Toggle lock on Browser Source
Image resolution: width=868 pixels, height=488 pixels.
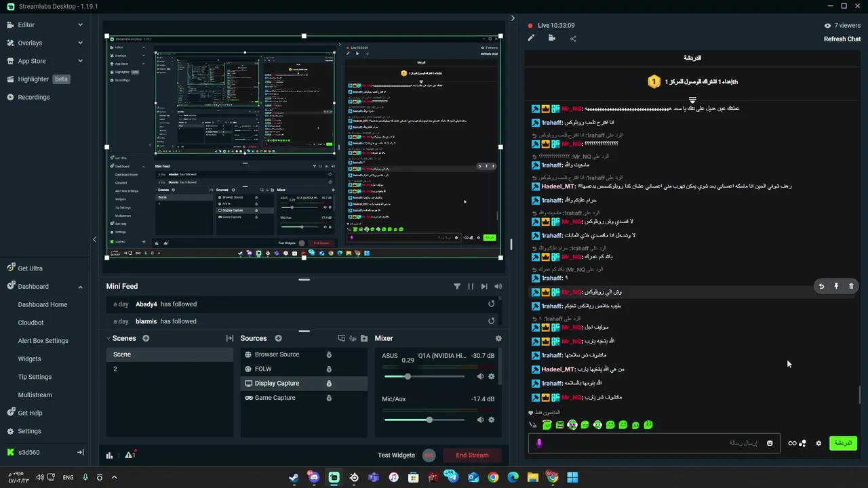(329, 354)
